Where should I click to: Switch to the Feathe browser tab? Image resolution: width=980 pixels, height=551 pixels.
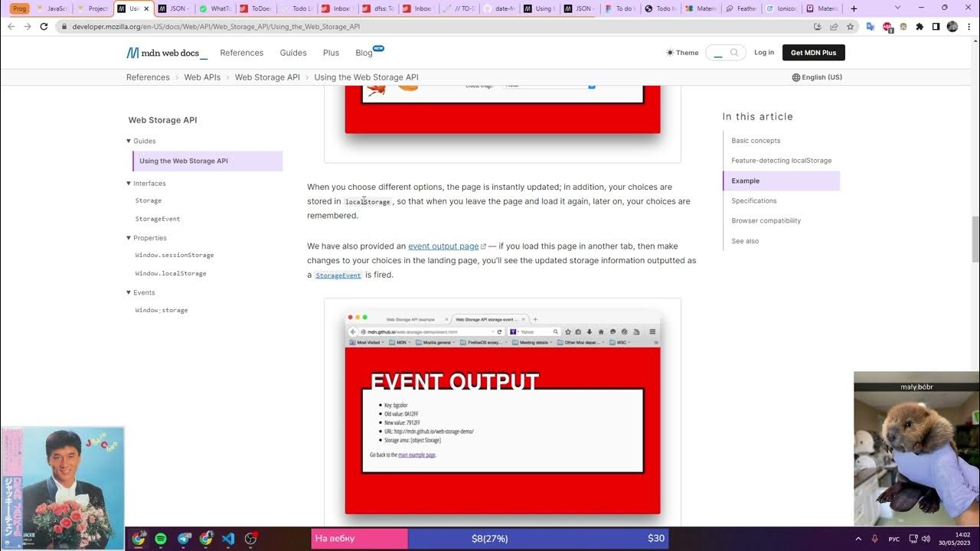[x=741, y=8]
